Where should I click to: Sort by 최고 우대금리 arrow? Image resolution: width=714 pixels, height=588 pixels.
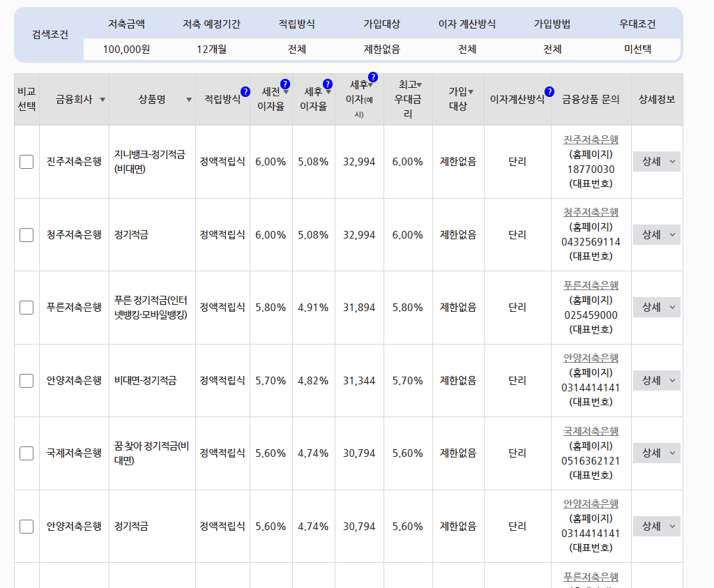pos(419,85)
